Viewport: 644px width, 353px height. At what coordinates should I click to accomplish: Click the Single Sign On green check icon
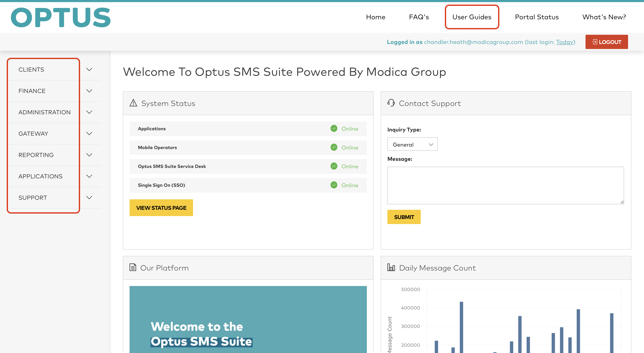[334, 185]
